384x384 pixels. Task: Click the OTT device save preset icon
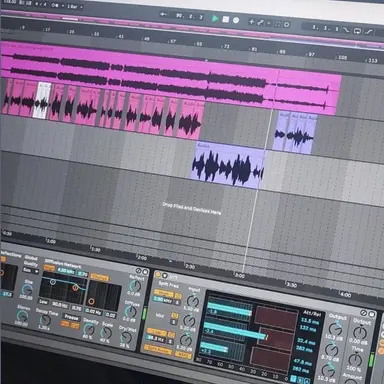coord(371,314)
